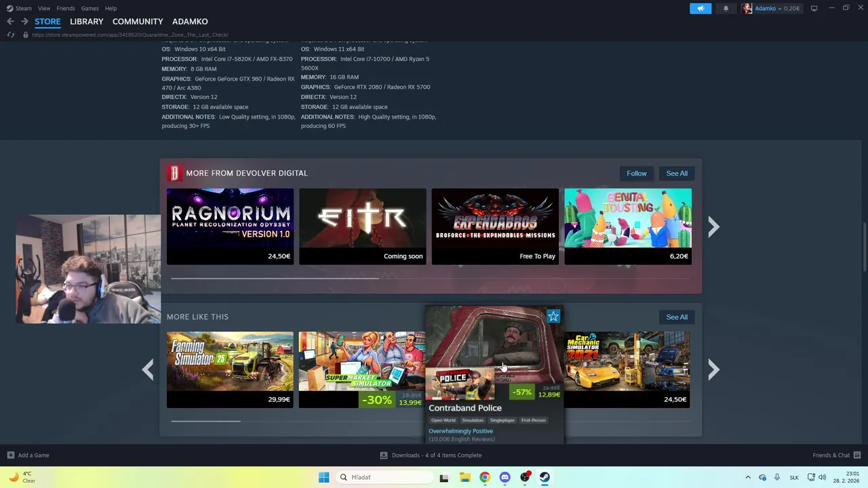Click the -30% Supermarket Simulator discount
The height and width of the screenshot is (488, 868).
[x=376, y=400]
